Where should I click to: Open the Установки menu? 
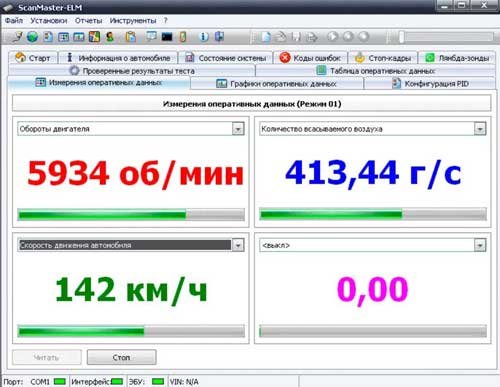pyautogui.click(x=49, y=21)
